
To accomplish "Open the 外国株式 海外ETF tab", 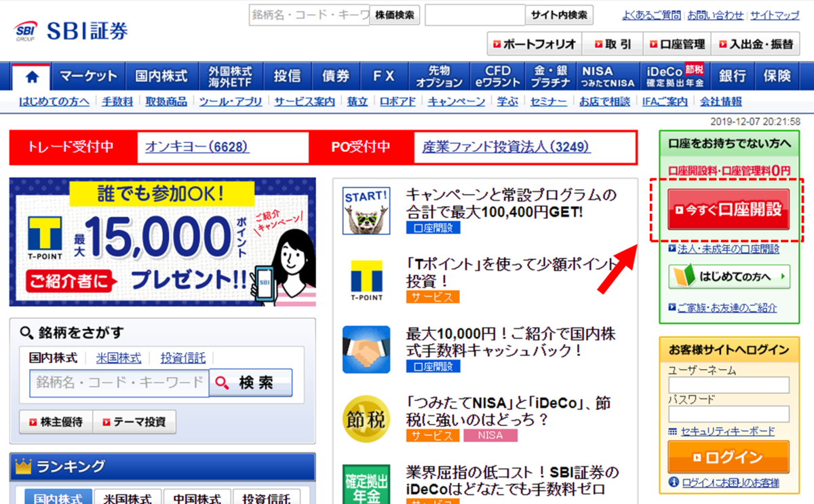I will (x=230, y=77).
